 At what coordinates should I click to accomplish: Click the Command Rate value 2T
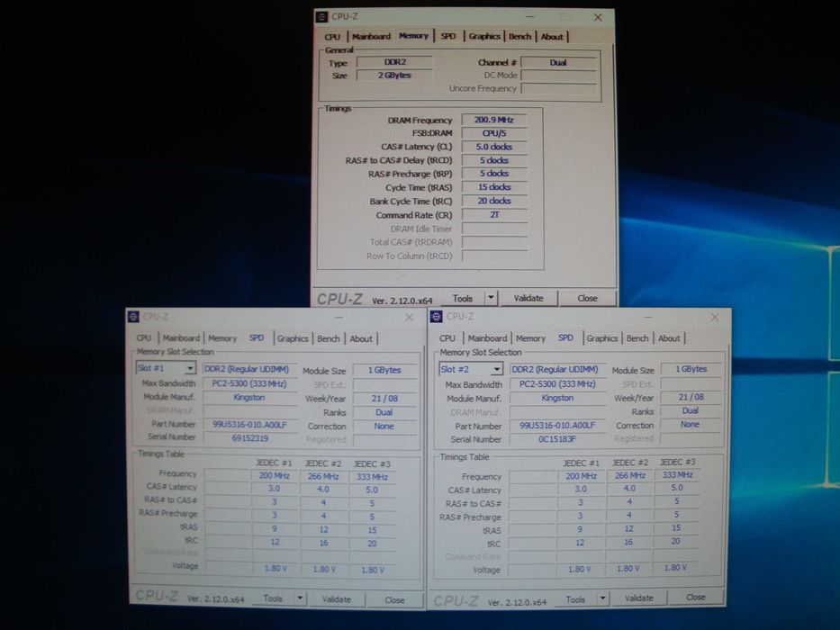(494, 215)
